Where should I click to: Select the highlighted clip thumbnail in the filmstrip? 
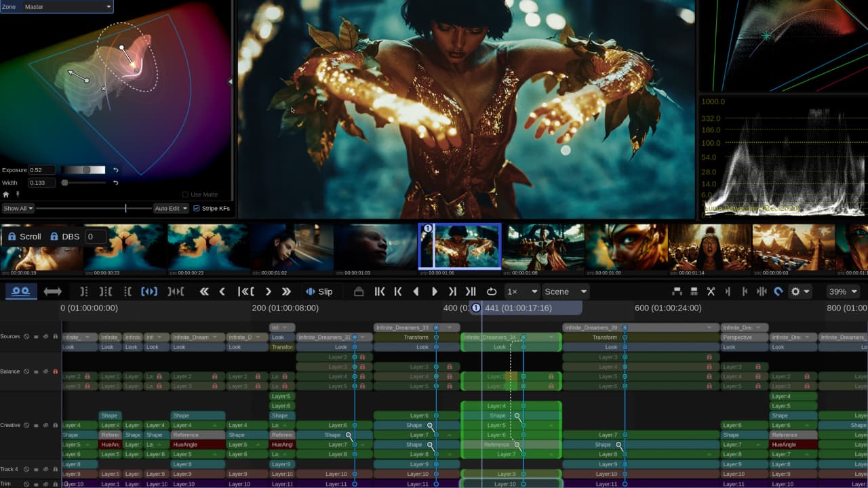point(460,246)
